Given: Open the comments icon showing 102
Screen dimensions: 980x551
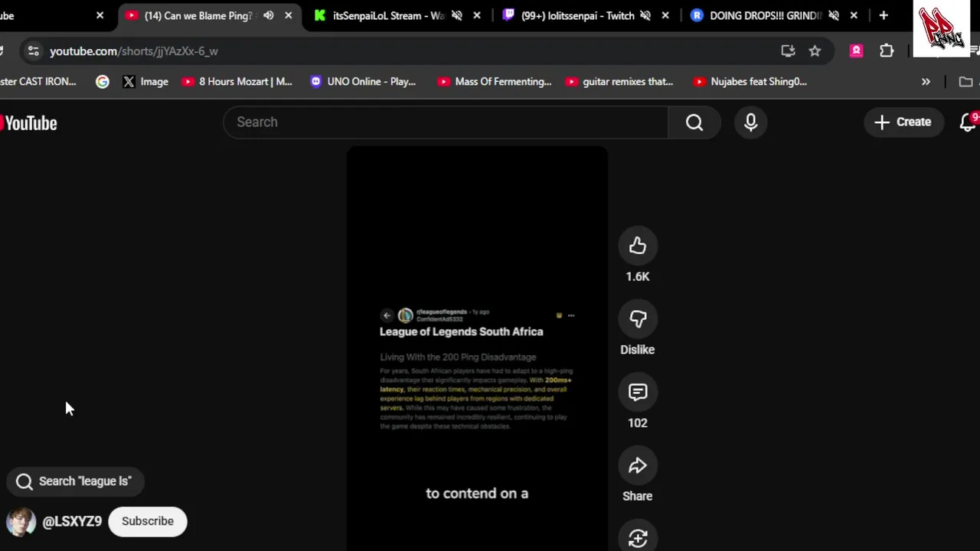Looking at the screenshot, I should 638,393.
